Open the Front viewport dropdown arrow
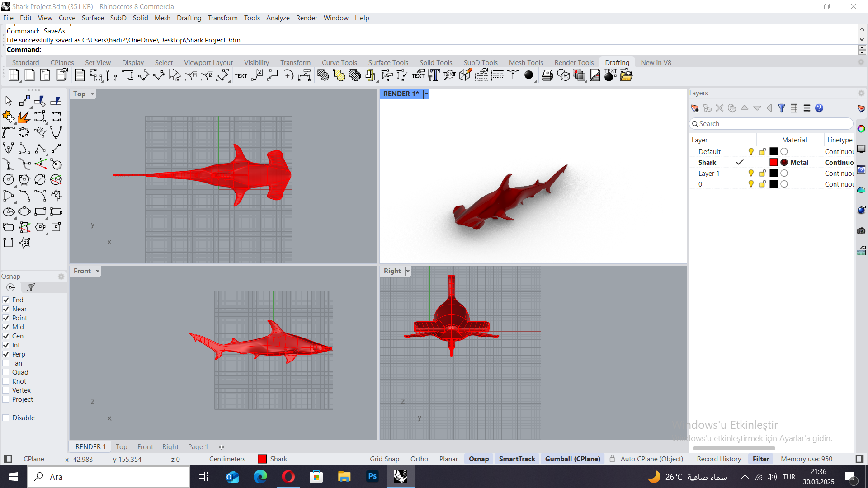Viewport: 868px width, 488px height. pos(98,271)
